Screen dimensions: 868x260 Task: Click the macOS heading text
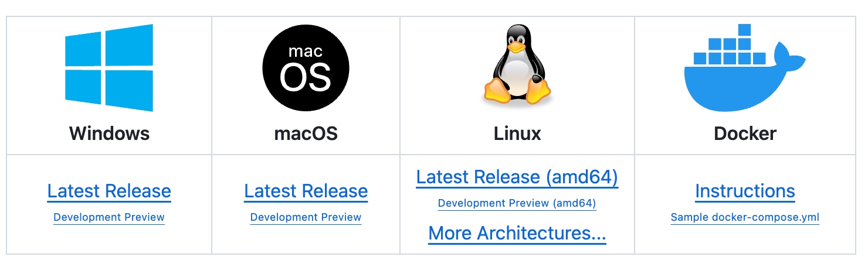click(x=306, y=134)
